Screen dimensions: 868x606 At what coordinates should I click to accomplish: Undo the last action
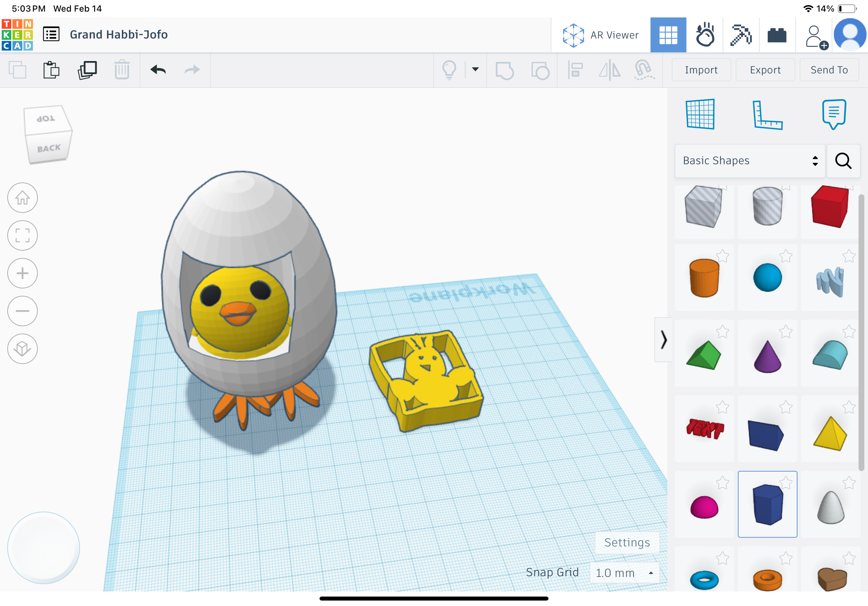pos(158,69)
